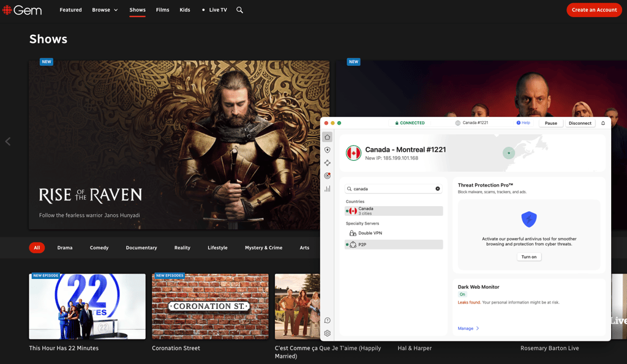
Task: Click the green server dot on the map
Action: click(x=509, y=153)
